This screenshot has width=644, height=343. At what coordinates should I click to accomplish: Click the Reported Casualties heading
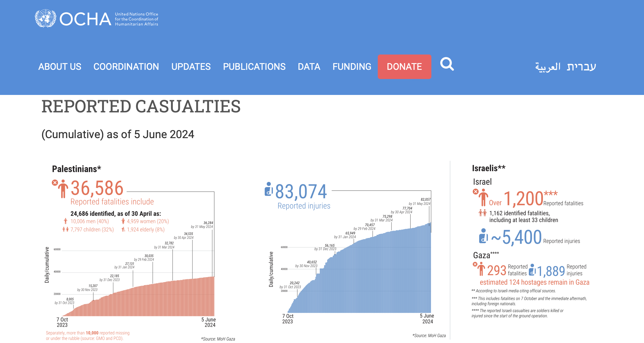pyautogui.click(x=141, y=107)
